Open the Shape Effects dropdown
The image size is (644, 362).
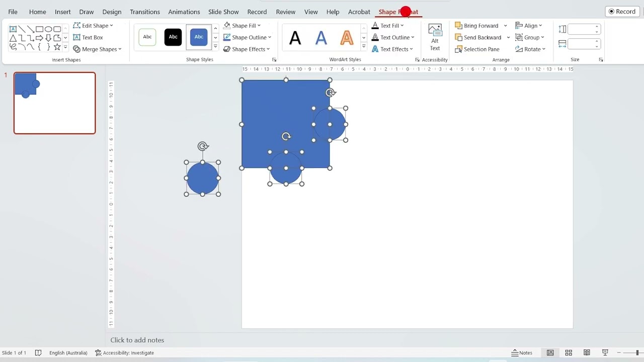click(247, 49)
